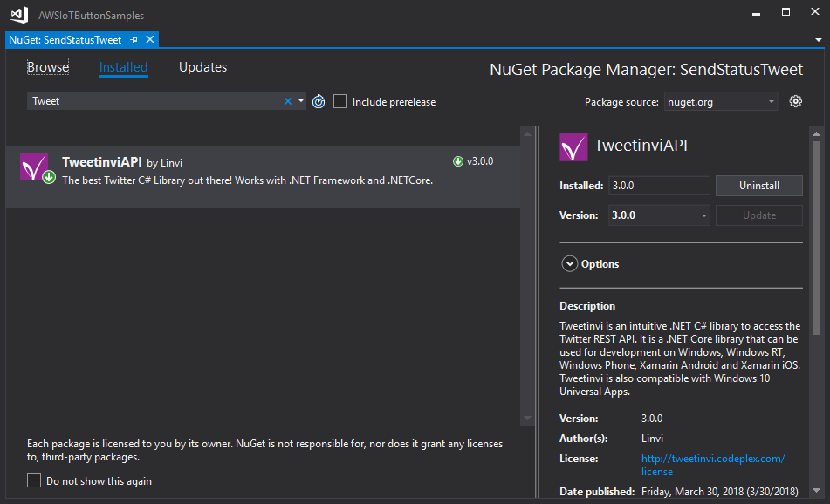Click the TweetinviAPI package icon in list
The image size is (830, 504).
[x=34, y=166]
